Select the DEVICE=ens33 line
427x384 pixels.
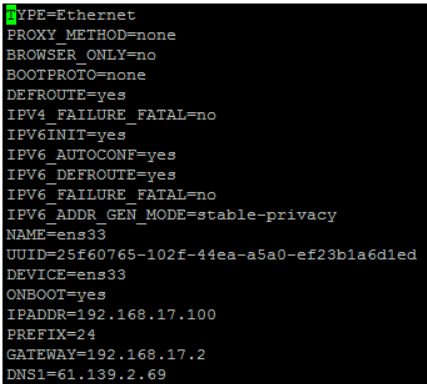click(x=66, y=275)
